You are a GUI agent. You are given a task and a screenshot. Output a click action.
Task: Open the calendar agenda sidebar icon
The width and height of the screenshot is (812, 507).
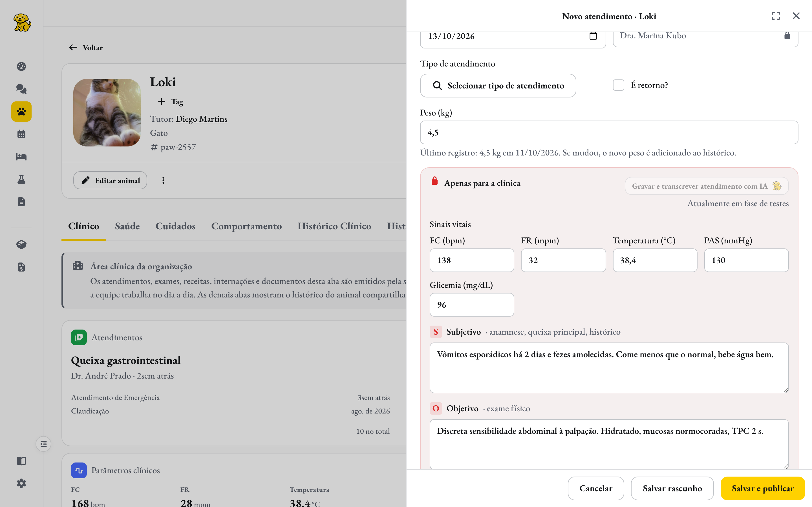(x=21, y=134)
